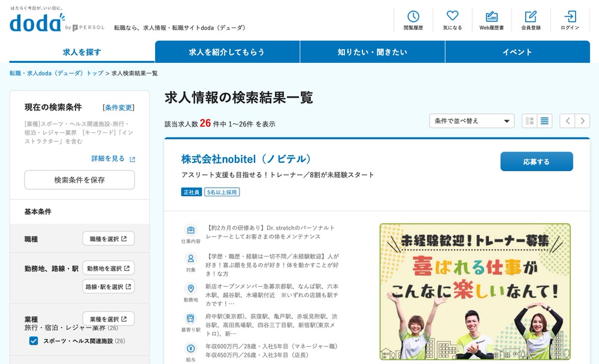Go to previous results page arrow

click(x=567, y=121)
